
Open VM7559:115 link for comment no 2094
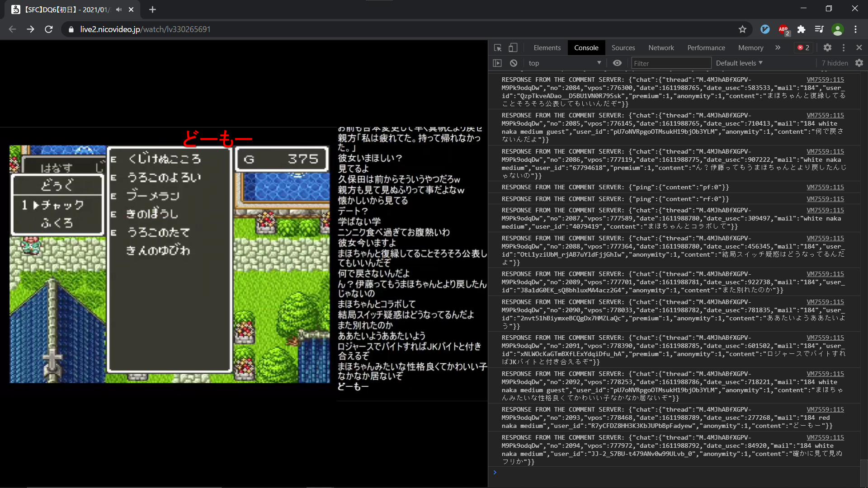click(x=825, y=437)
